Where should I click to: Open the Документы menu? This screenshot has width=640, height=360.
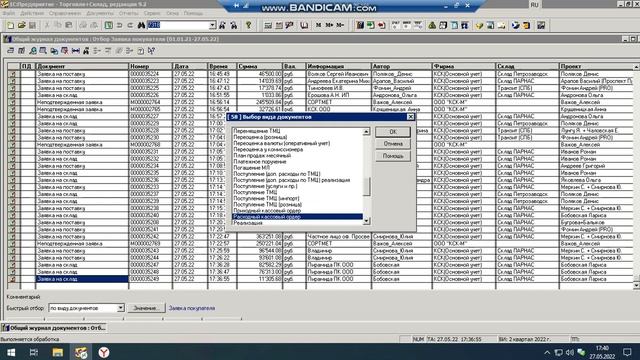pos(100,13)
